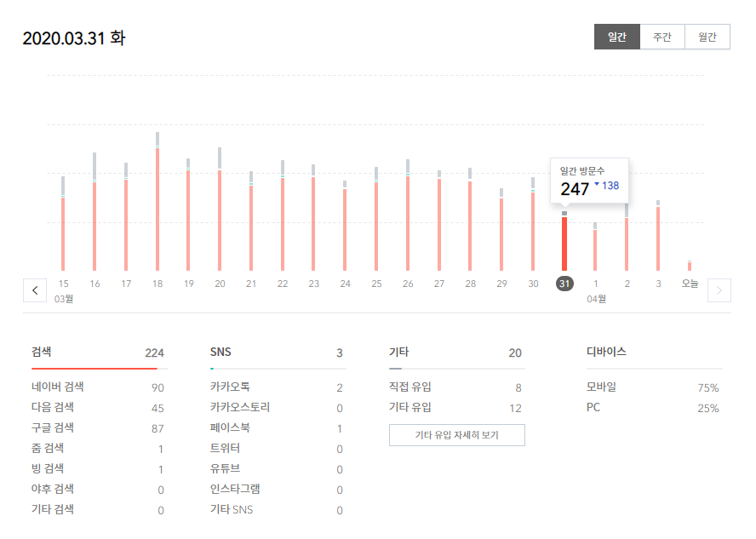Viewport: 756px width, 539px height.
Task: Select the bar for March 19
Action: 188,215
